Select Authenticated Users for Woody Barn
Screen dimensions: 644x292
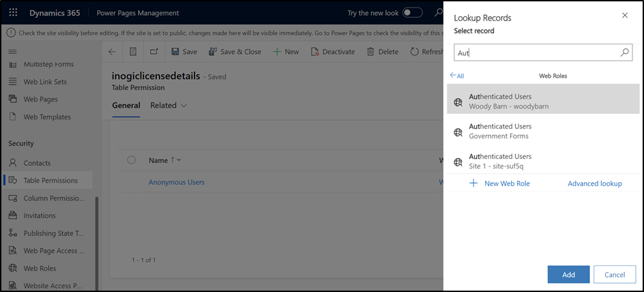point(543,99)
